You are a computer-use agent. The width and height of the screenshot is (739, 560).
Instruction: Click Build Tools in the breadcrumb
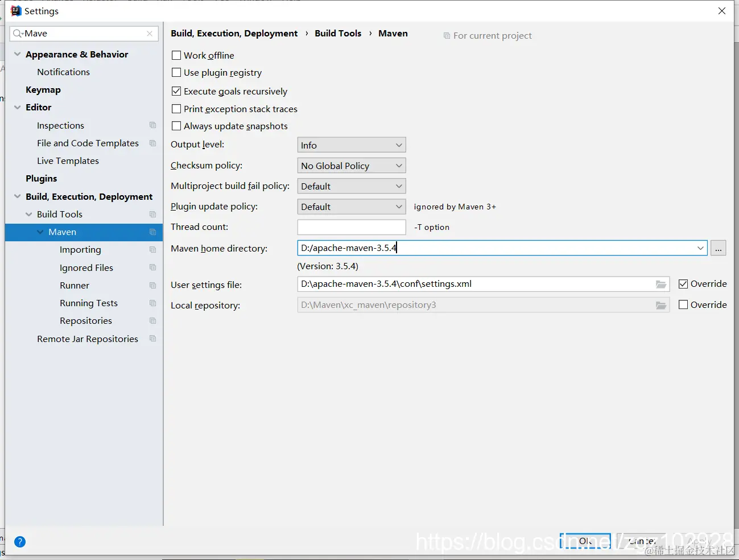338,33
